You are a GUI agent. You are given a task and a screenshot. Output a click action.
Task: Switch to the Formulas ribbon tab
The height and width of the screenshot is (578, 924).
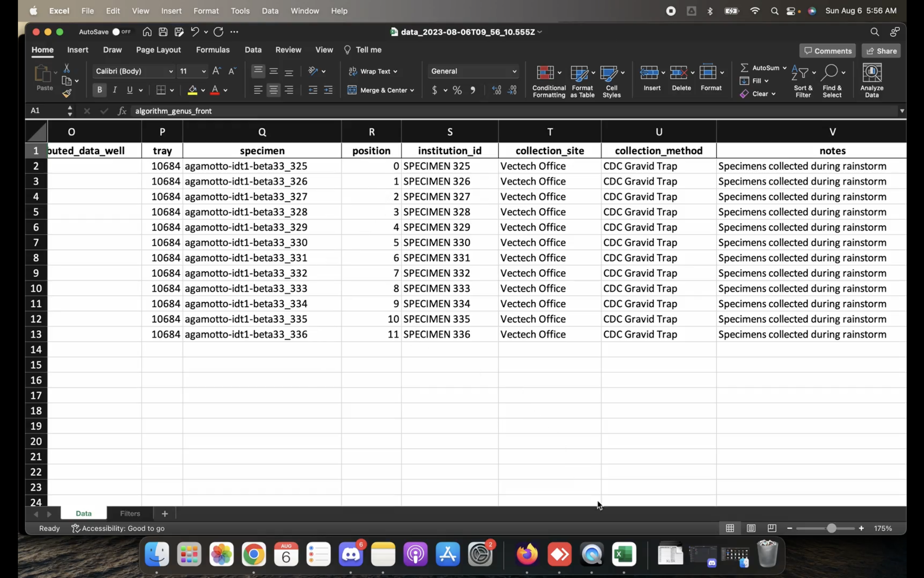213,50
